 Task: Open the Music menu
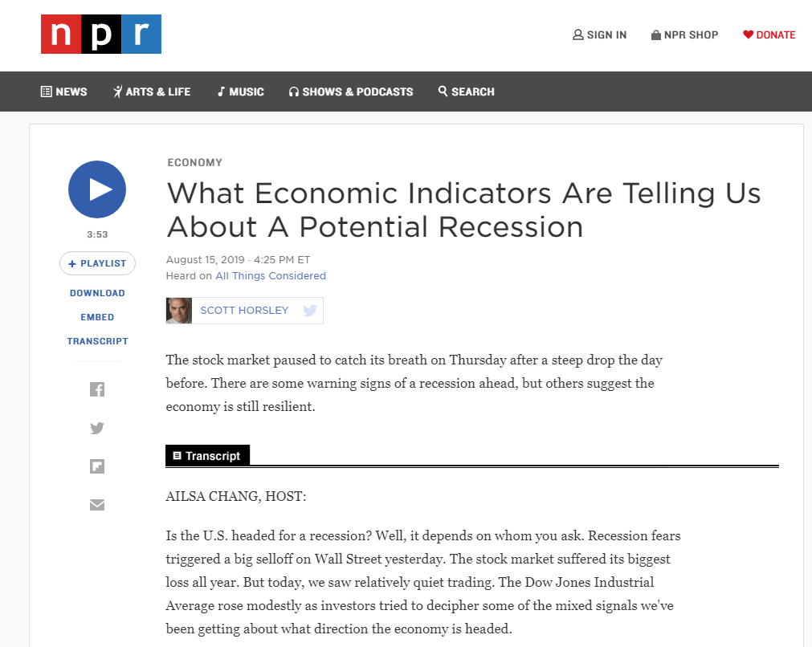[241, 92]
